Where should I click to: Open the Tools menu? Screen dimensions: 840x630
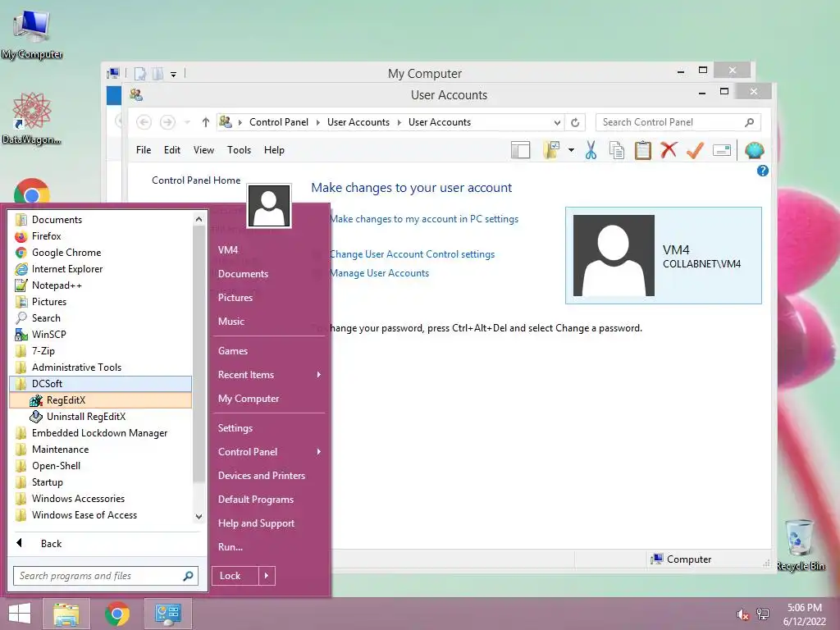[239, 151]
